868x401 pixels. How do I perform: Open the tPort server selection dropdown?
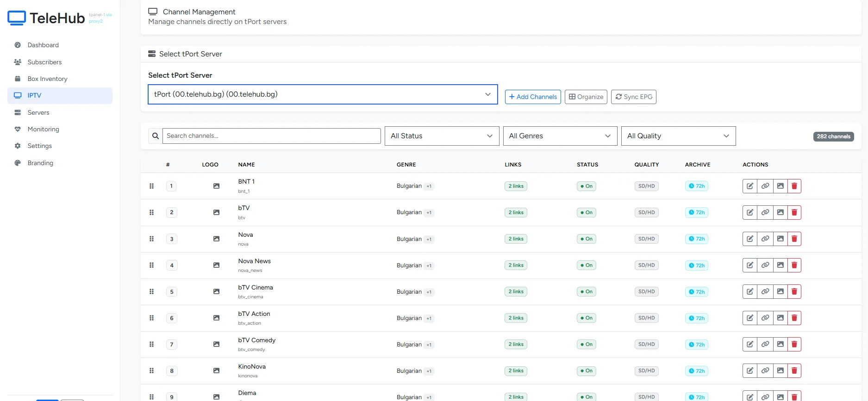(x=323, y=94)
